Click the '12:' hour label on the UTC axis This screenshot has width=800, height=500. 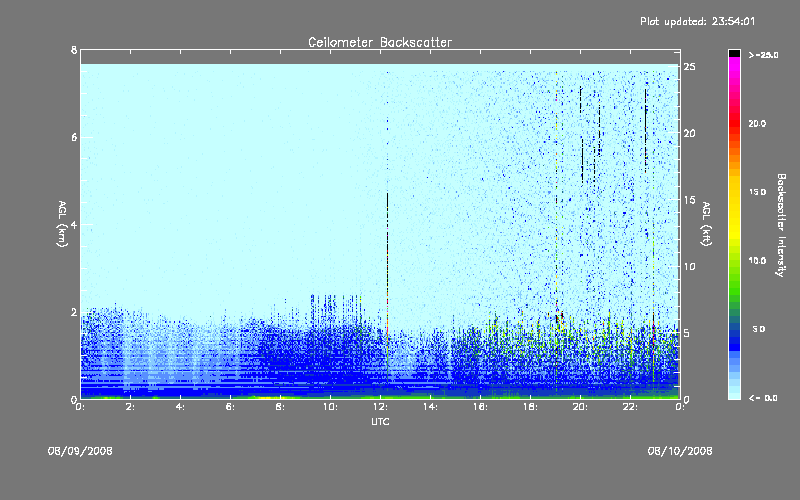coord(380,407)
